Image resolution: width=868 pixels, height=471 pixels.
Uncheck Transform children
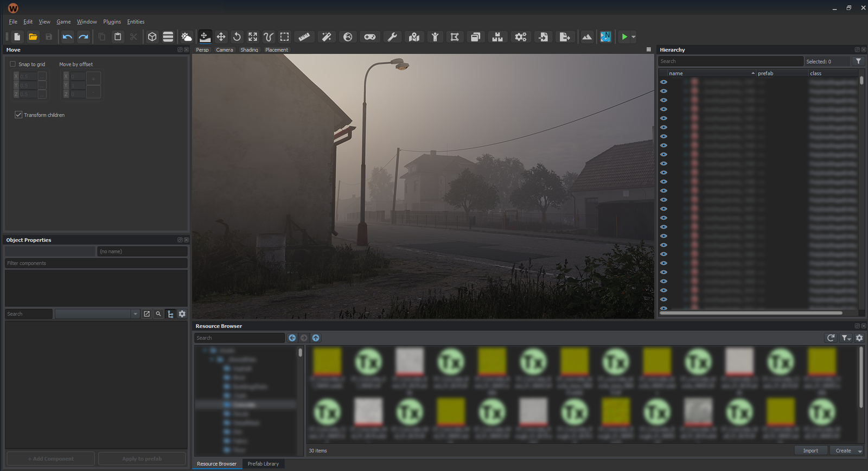point(18,115)
